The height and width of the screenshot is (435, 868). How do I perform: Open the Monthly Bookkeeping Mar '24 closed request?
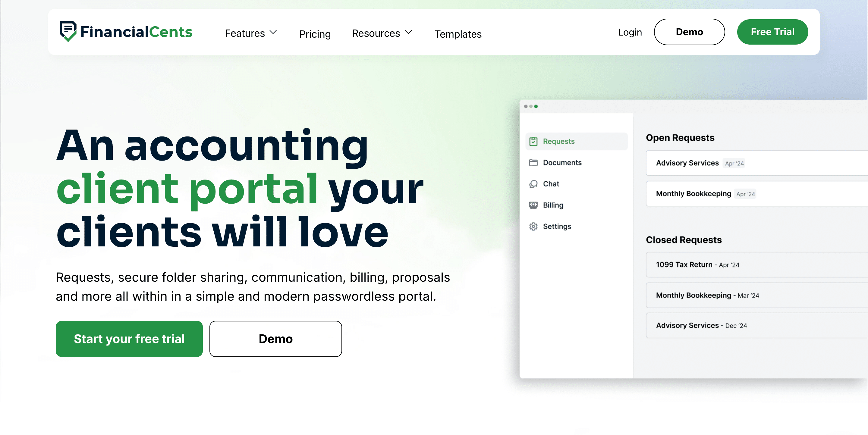[x=756, y=295]
